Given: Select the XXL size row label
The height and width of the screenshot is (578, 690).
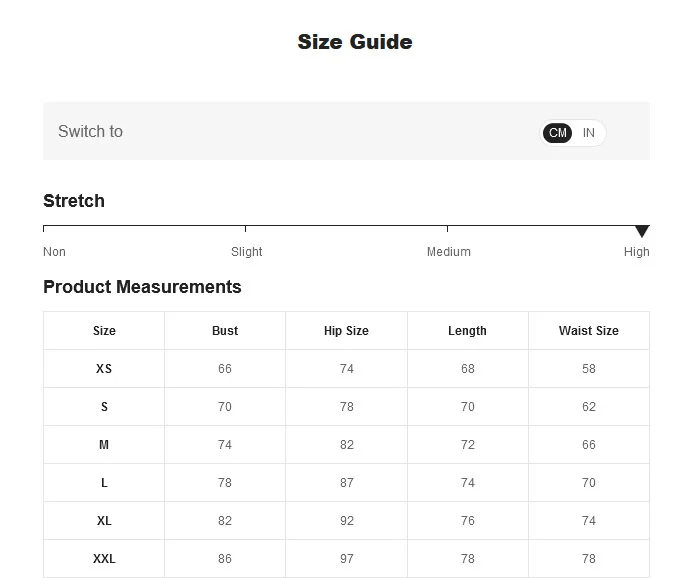Looking at the screenshot, I should point(104,559).
